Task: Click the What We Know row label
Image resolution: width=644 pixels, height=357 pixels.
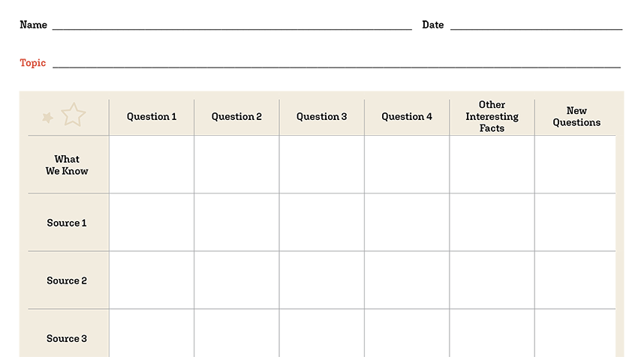Action: click(x=67, y=165)
